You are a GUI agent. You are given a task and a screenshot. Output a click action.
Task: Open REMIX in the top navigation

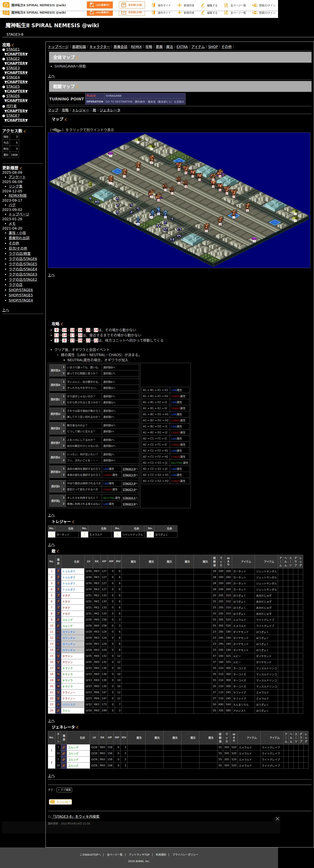(136, 47)
